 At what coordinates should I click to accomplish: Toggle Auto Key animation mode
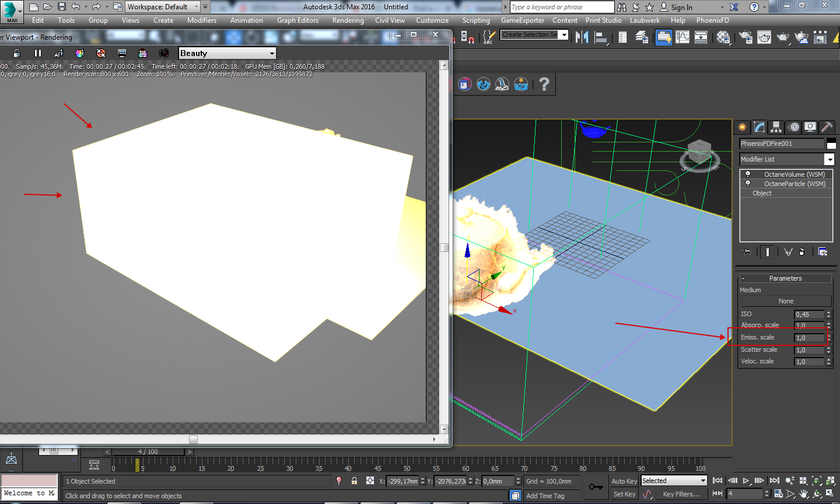(624, 481)
